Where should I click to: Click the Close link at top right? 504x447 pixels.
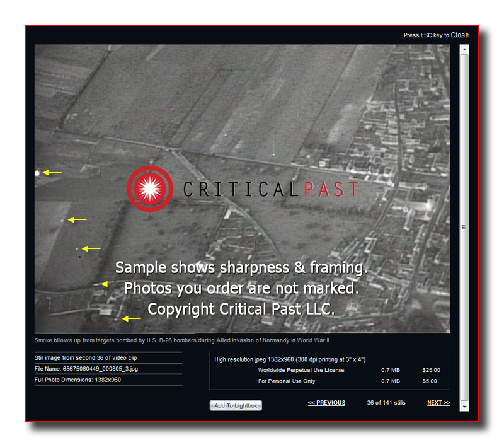(x=460, y=35)
